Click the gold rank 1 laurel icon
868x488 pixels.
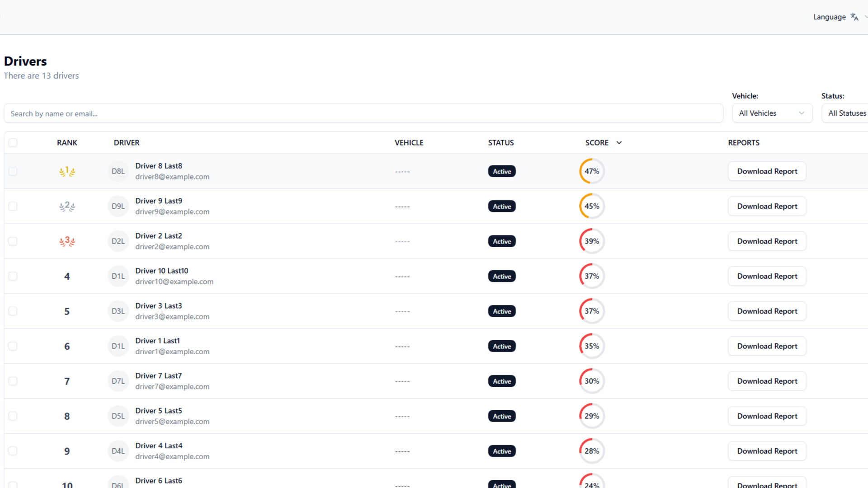[67, 171]
